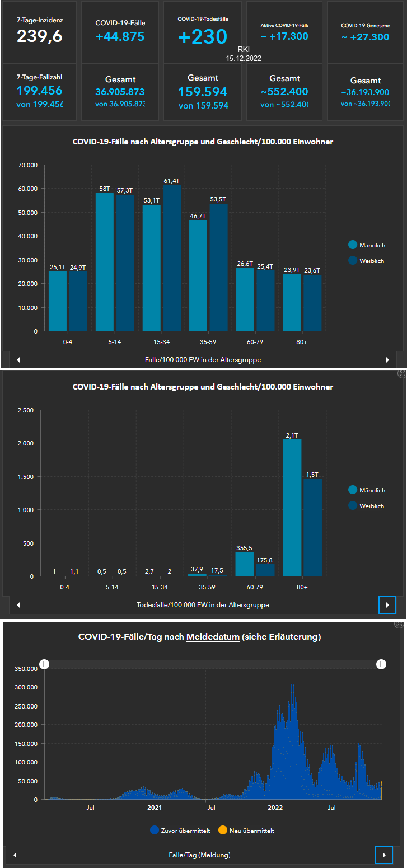Click the 61,4T female bar for 15-34
The height and width of the screenshot is (868, 407).
tap(172, 257)
